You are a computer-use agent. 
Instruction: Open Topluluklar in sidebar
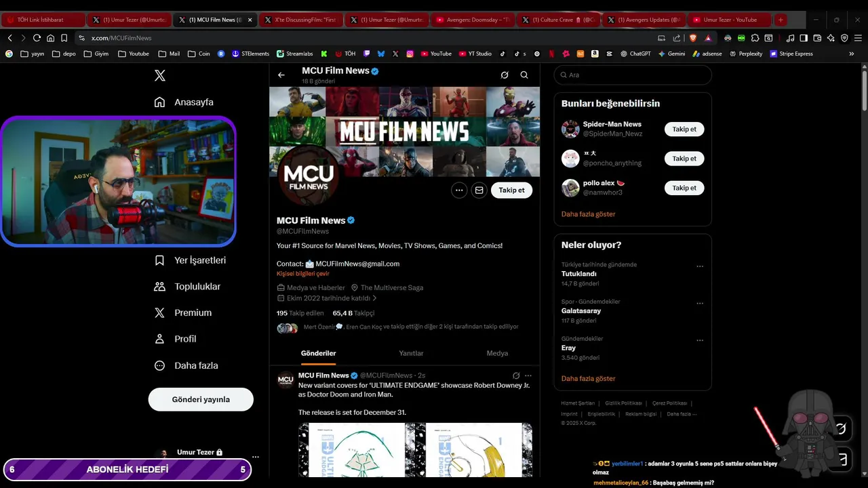click(x=187, y=287)
